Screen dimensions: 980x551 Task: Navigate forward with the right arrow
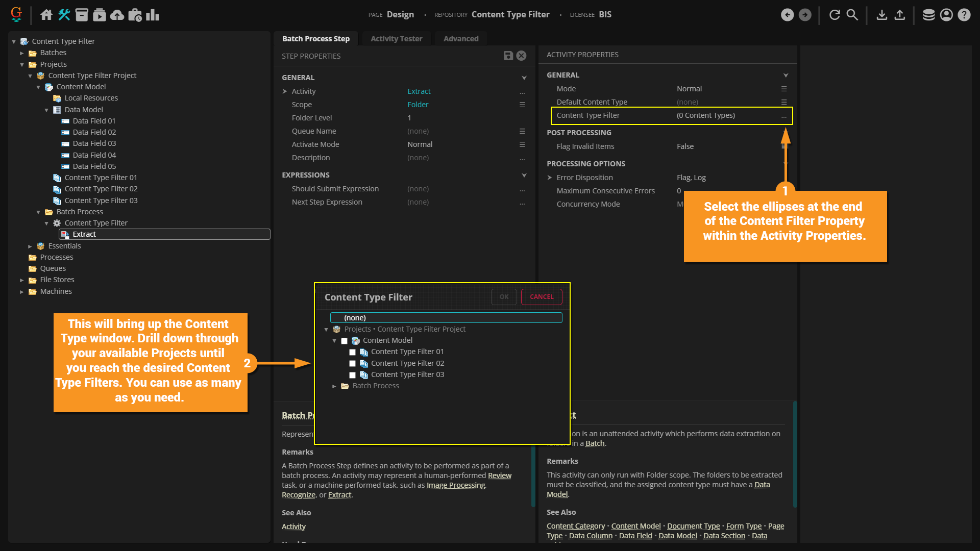tap(805, 15)
